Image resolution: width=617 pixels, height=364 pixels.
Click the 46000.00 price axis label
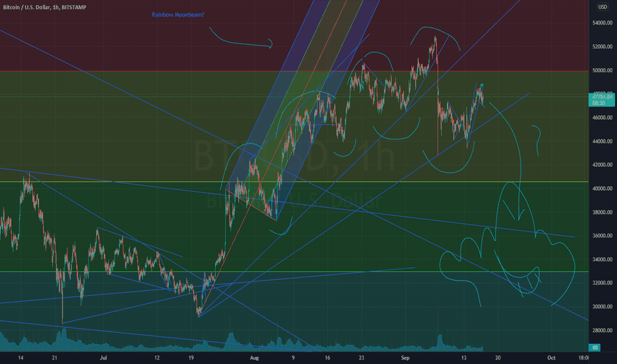[x=602, y=118]
